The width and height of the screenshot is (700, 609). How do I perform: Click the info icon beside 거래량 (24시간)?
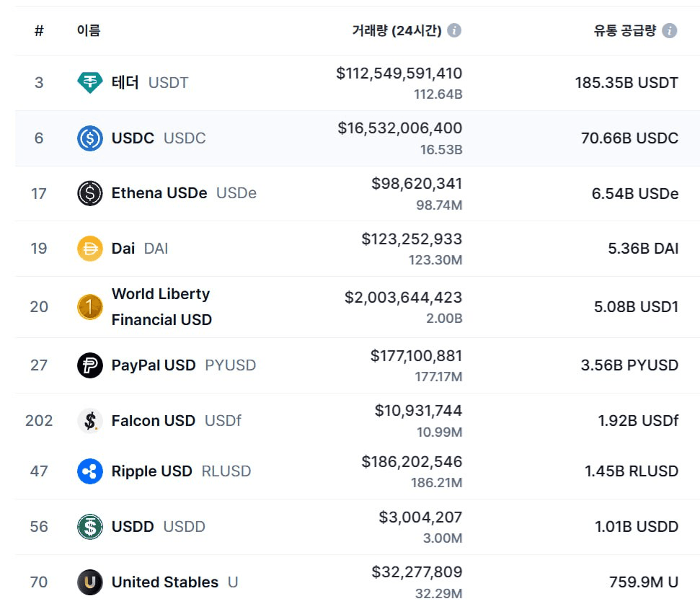[x=454, y=30]
